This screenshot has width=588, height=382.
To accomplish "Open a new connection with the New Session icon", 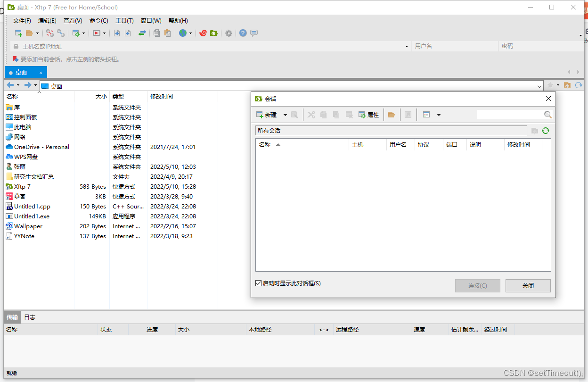I will (x=19, y=33).
